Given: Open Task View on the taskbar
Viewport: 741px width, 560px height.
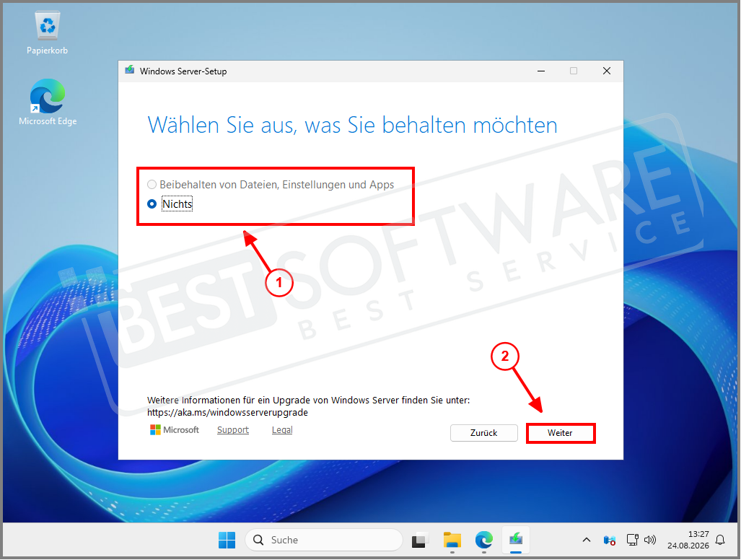Looking at the screenshot, I should (420, 540).
